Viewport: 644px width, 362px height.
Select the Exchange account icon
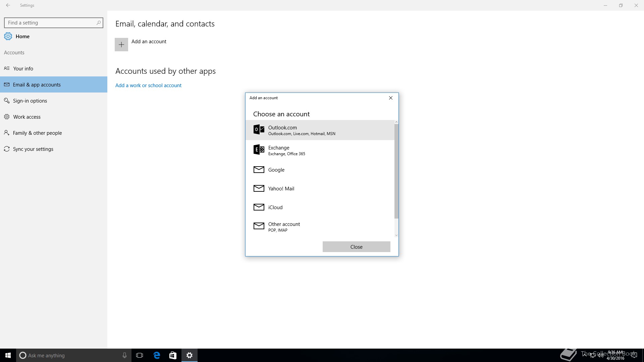pos(259,149)
